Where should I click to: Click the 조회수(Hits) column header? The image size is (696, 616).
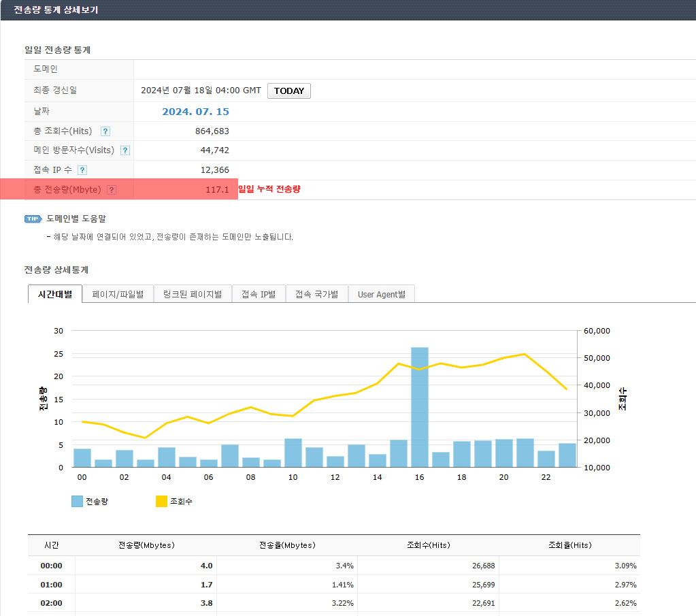coord(429,545)
